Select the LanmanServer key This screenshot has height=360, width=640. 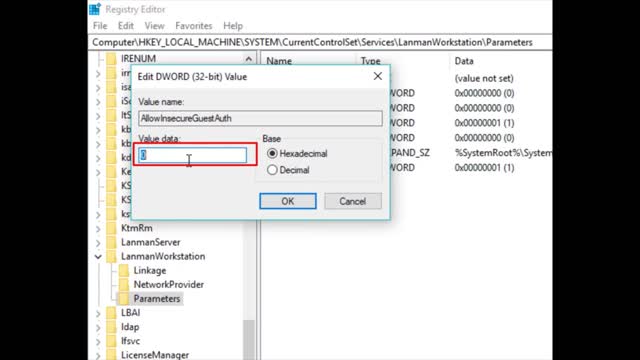[x=151, y=242]
